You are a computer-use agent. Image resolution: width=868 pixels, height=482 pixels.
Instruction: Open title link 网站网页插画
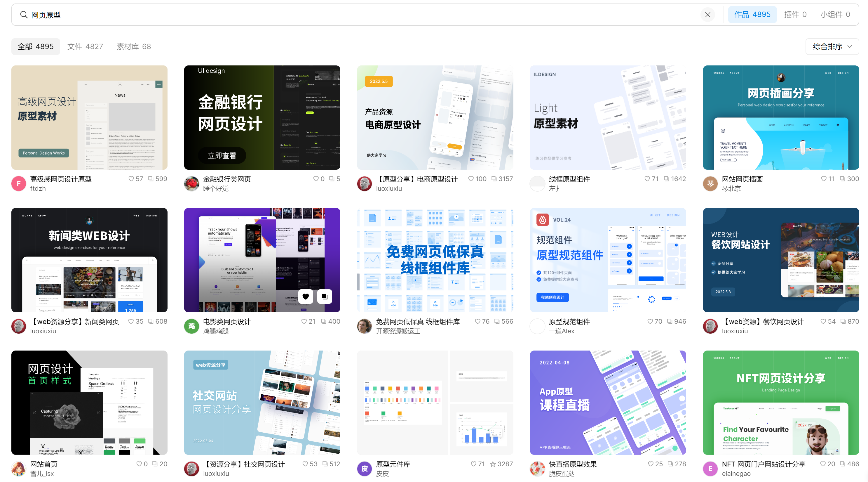(x=742, y=179)
